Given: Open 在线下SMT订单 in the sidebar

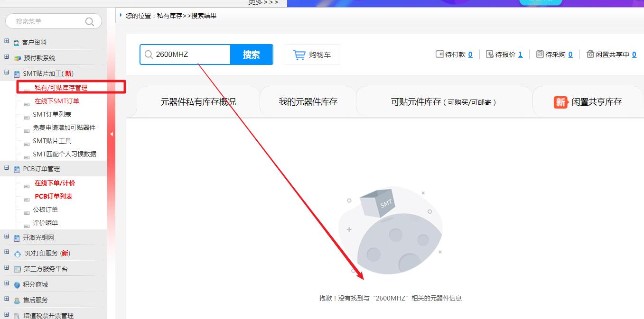Looking at the screenshot, I should tap(57, 101).
